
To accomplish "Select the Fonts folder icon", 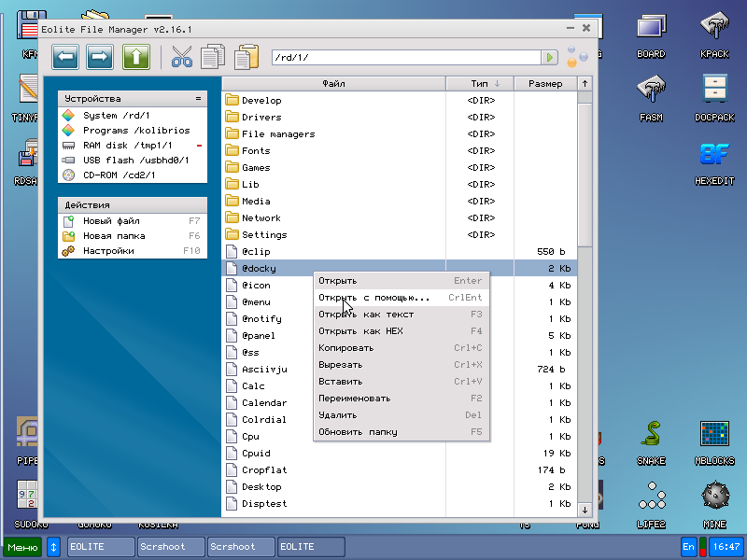I will point(232,150).
